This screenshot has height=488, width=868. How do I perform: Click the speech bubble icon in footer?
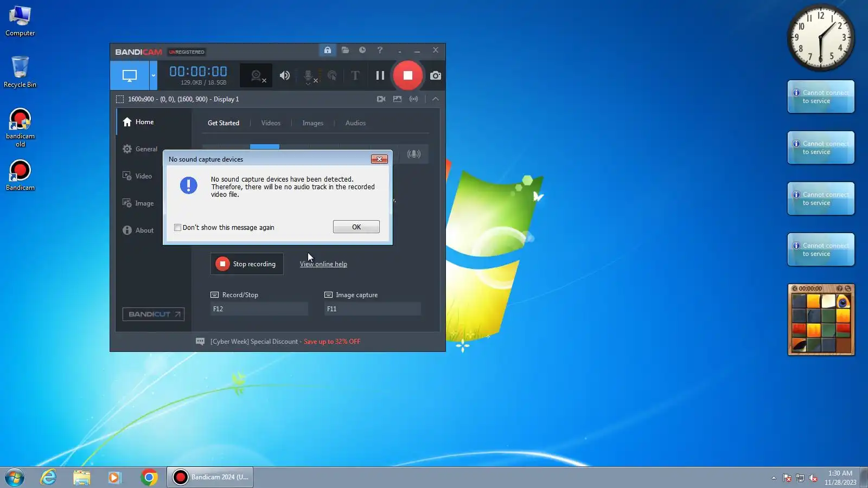tap(200, 342)
